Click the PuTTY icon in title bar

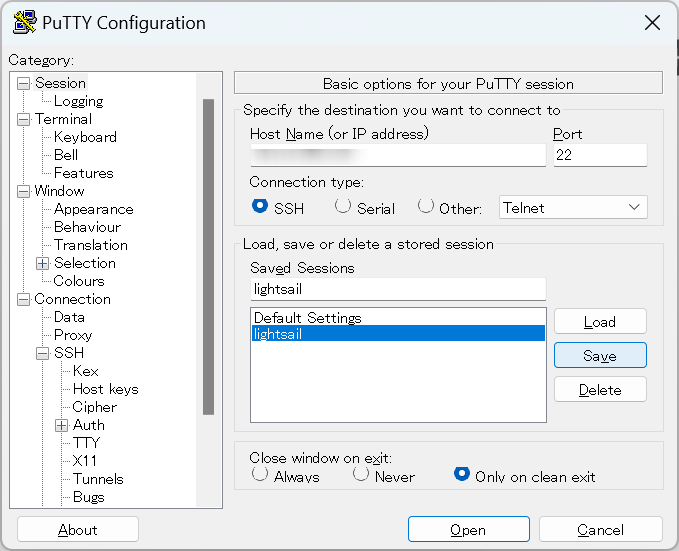click(x=25, y=23)
